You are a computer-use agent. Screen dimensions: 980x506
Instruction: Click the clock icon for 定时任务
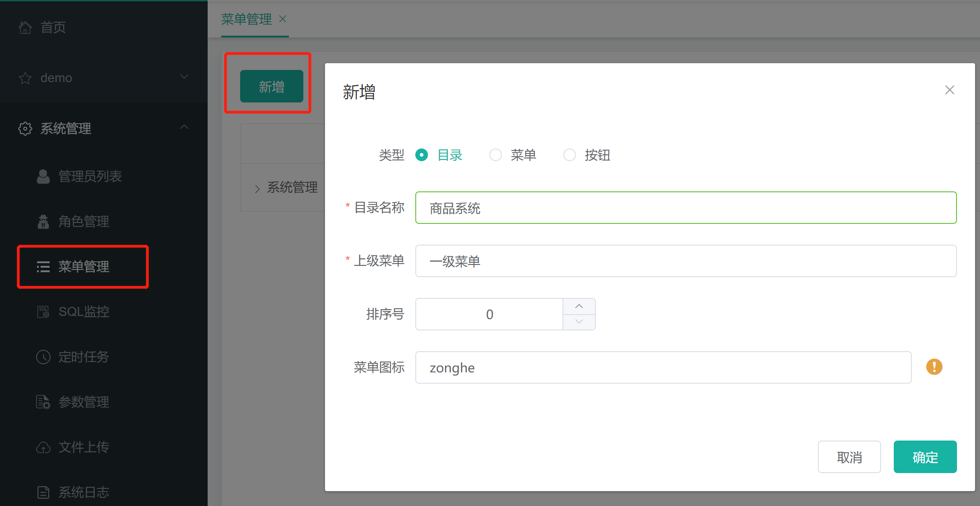point(43,357)
